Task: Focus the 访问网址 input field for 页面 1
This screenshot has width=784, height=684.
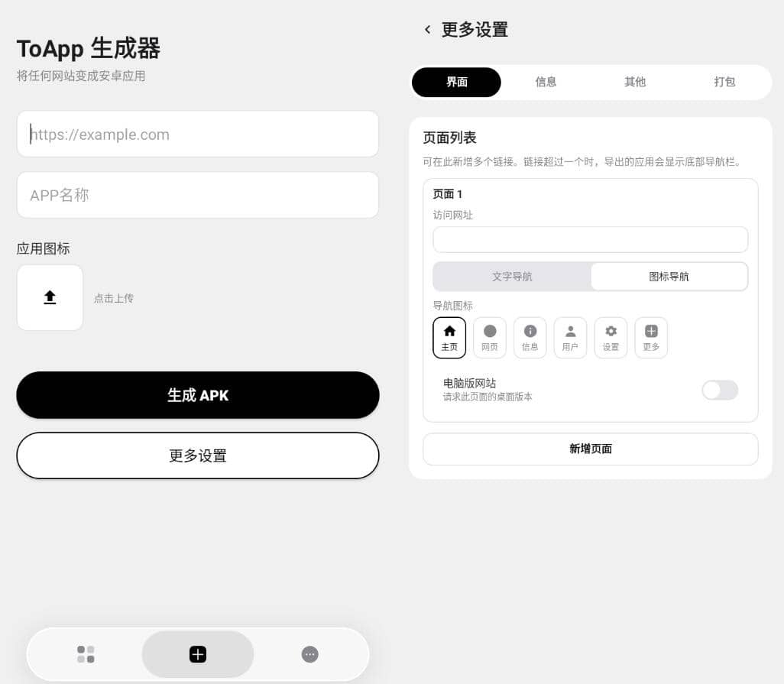Action: pos(590,240)
